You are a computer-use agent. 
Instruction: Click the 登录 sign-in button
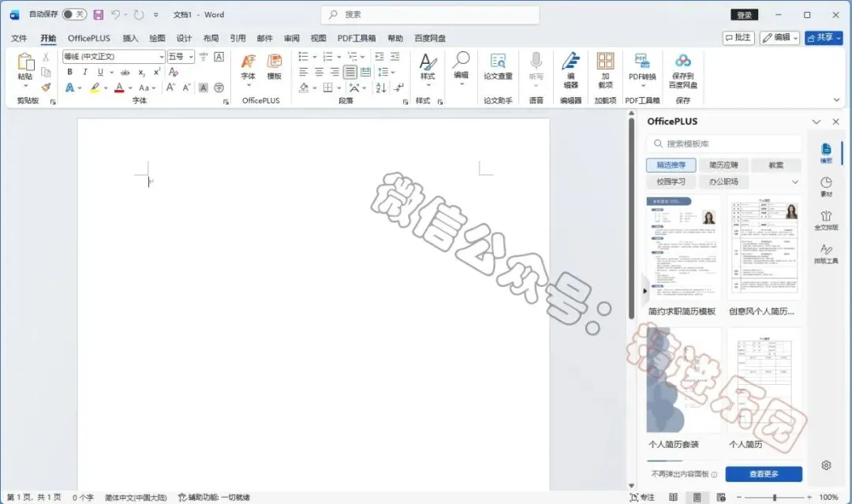(x=745, y=15)
